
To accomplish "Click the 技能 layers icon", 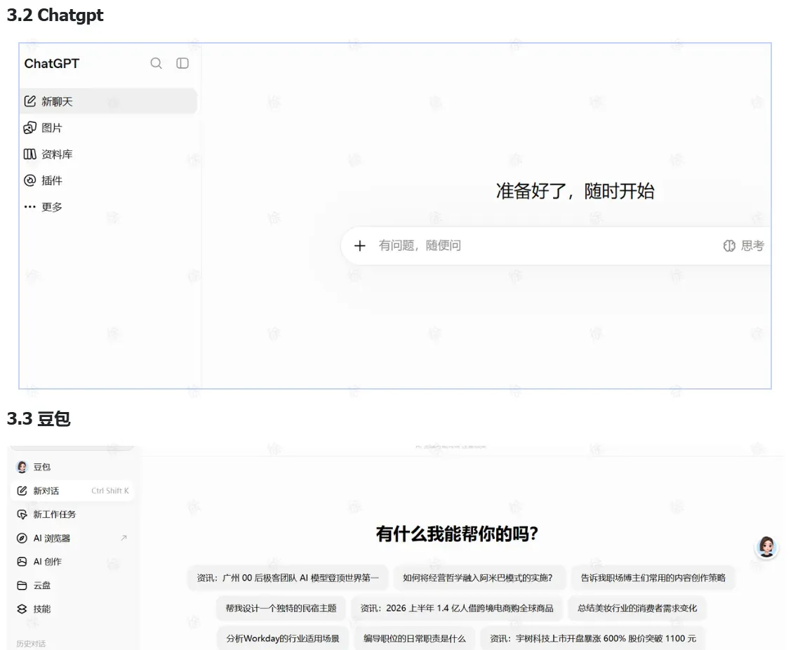I will (22, 609).
